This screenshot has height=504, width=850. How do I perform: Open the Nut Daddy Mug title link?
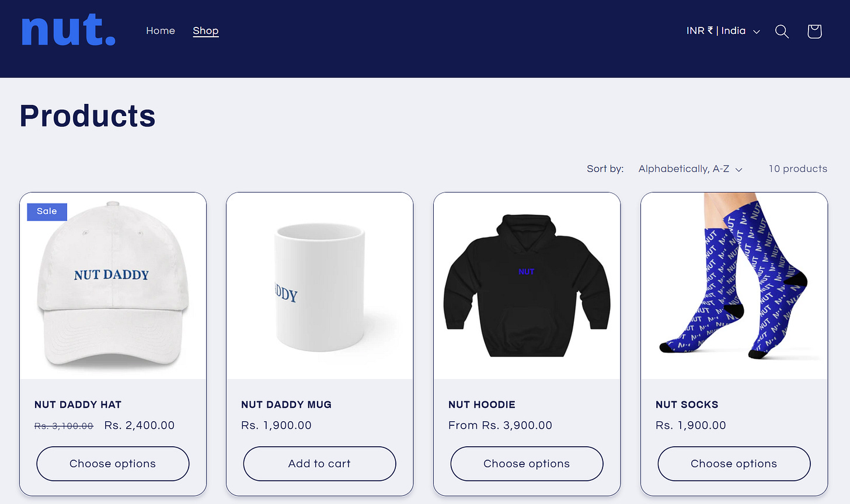pyautogui.click(x=286, y=405)
